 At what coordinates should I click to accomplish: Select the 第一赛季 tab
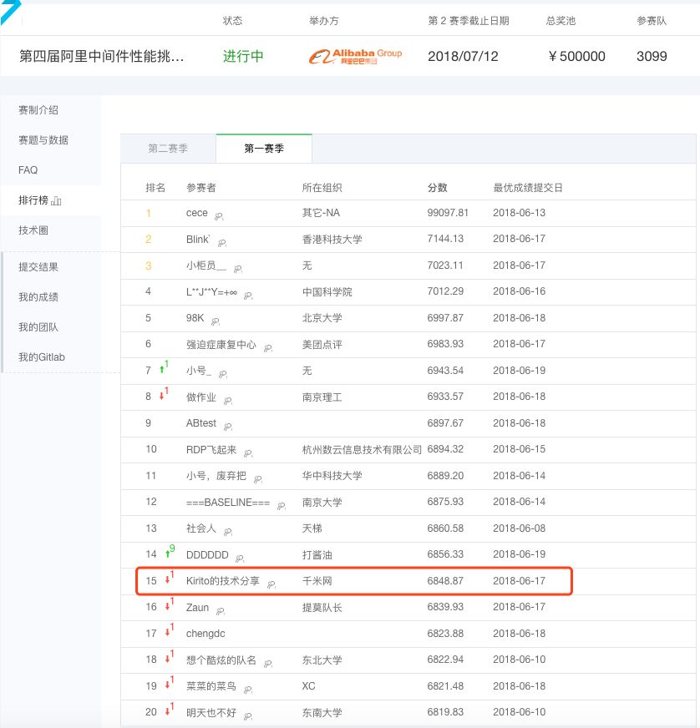tap(264, 149)
